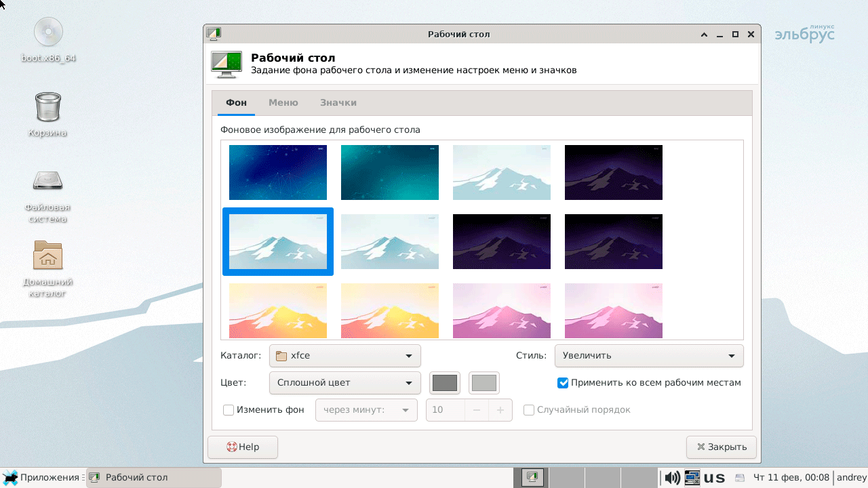Open the Стиль dropdown showing Увеличить
Screen dimensions: 868x488
[x=648, y=356]
